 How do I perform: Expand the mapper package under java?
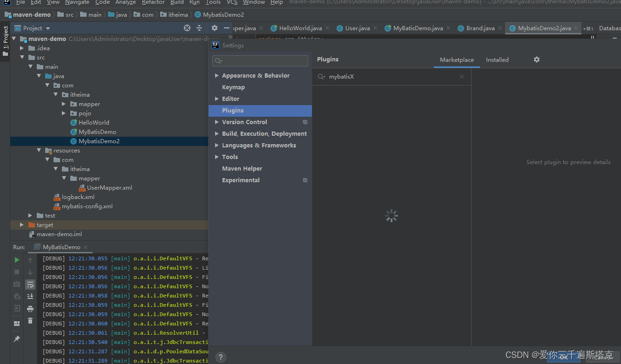(x=64, y=104)
